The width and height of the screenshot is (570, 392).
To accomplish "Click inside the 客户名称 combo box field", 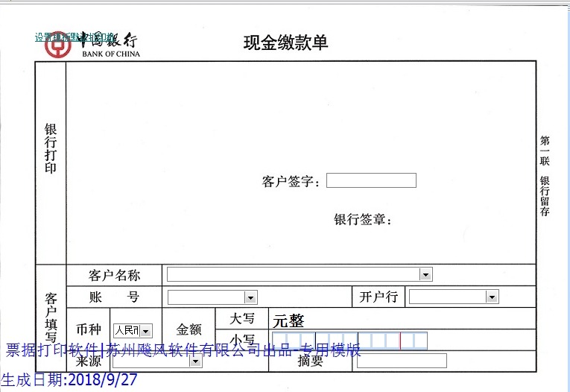I will pyautogui.click(x=292, y=275).
